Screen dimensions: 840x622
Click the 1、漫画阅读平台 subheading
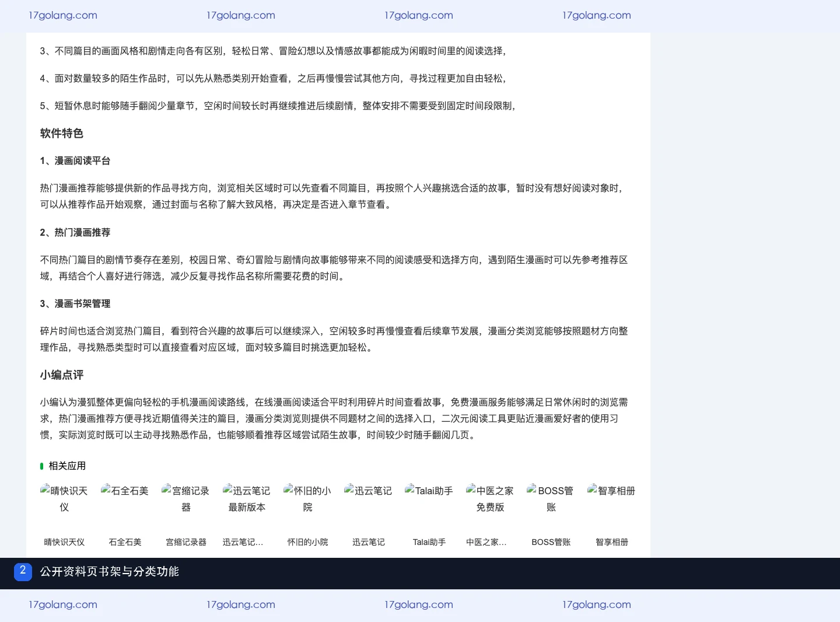(75, 160)
